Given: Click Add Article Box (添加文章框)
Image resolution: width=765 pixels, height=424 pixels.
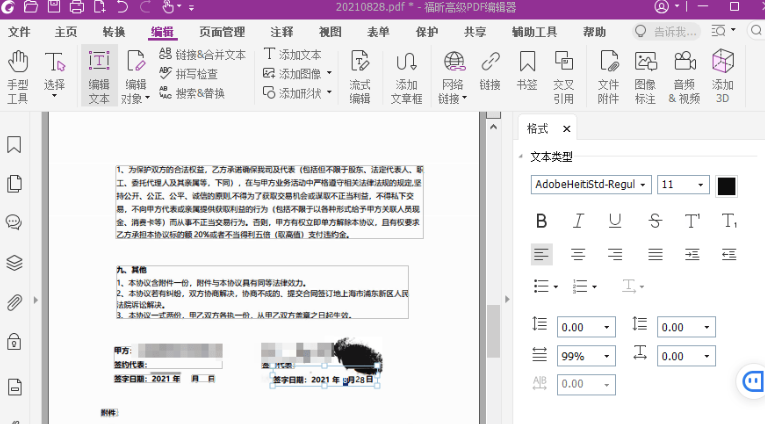Looking at the screenshot, I should point(406,77).
